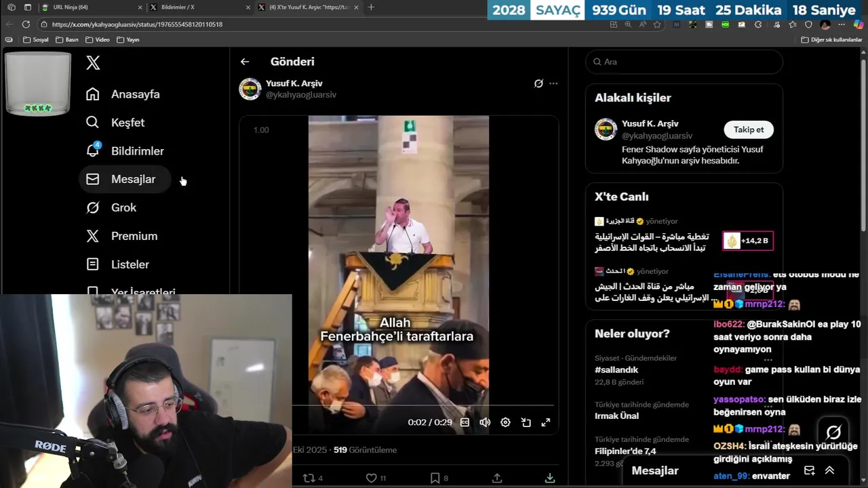This screenshot has width=868, height=488.
Task: Go back with Gönderi arrow
Action: (245, 62)
